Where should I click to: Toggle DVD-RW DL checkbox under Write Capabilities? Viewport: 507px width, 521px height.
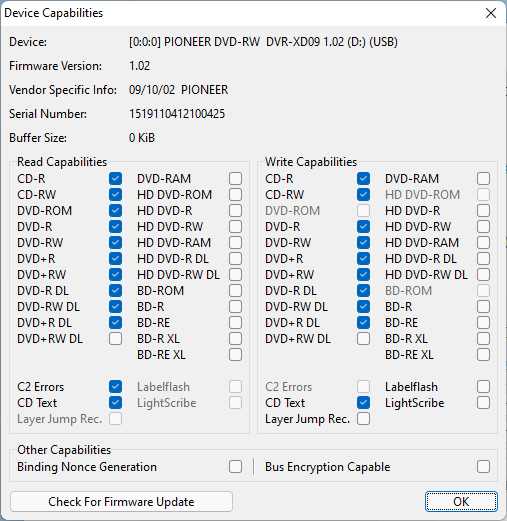pos(363,307)
